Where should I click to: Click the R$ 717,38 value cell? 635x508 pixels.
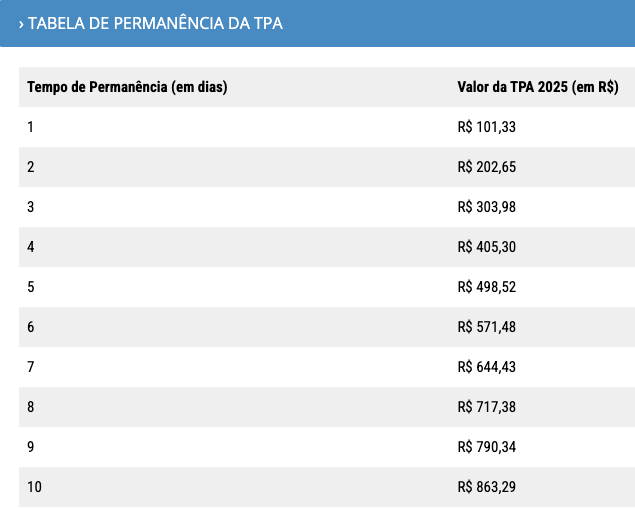click(486, 407)
